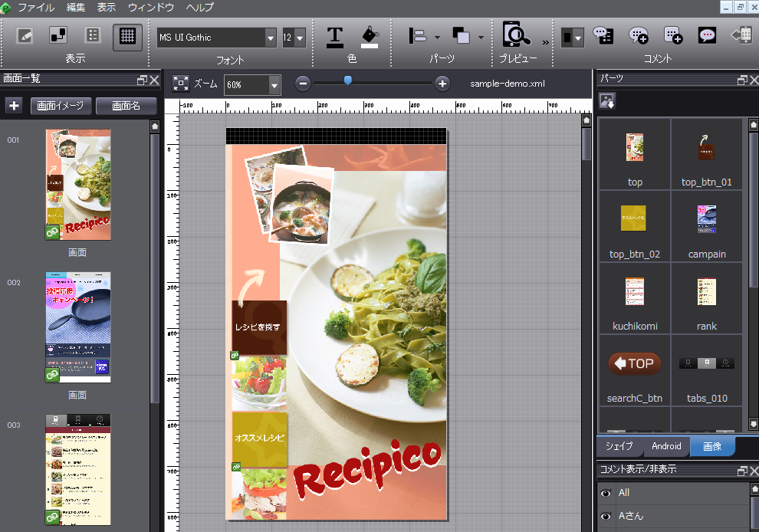Viewport: 759px width, 532px height.
Task: Click the align parts icon
Action: coord(418,36)
